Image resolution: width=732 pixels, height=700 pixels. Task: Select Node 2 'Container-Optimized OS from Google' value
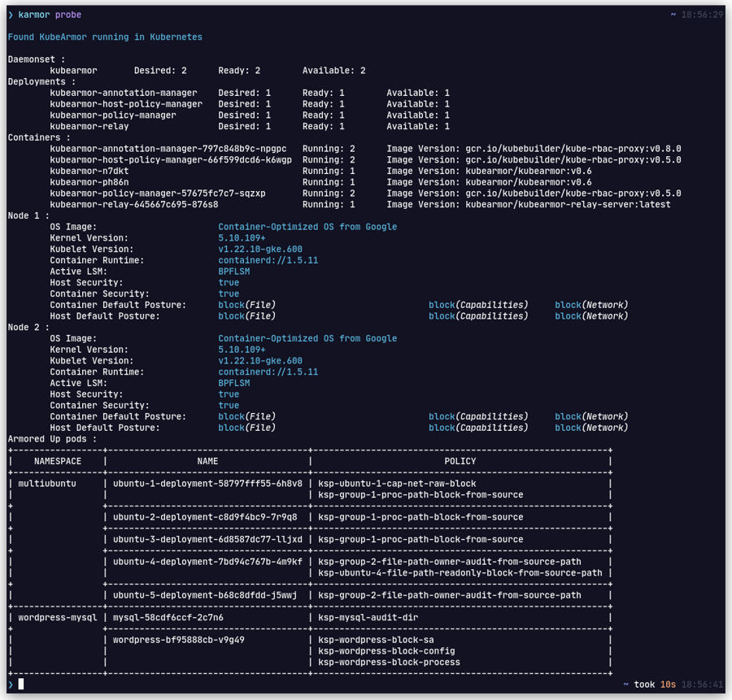pyautogui.click(x=307, y=338)
